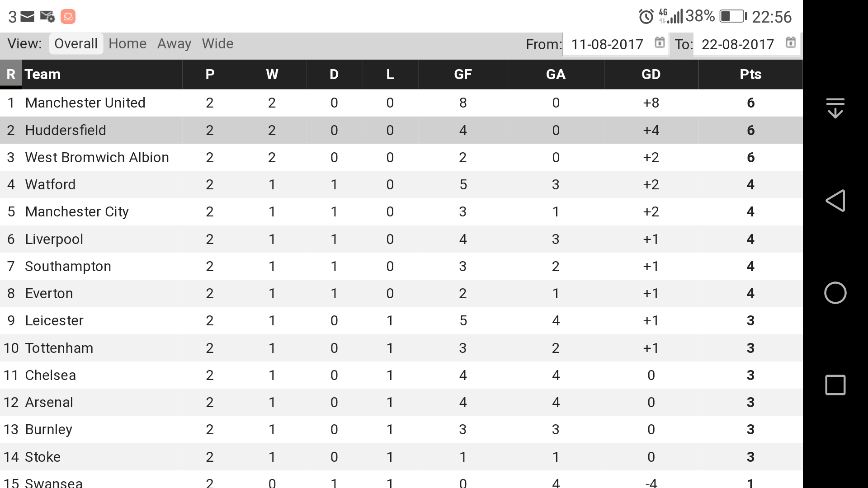Select the Overall view tab
The height and width of the screenshot is (488, 868).
[x=76, y=44]
